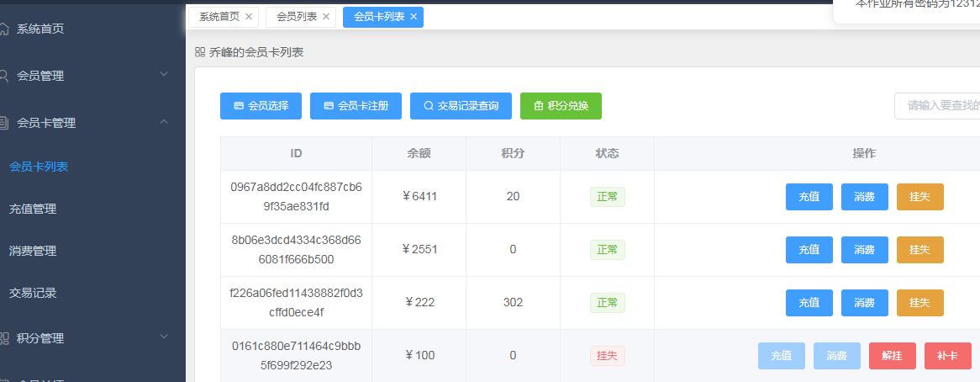
Task: Click 消费 for card with ¥6411 balance
Action: pos(864,197)
